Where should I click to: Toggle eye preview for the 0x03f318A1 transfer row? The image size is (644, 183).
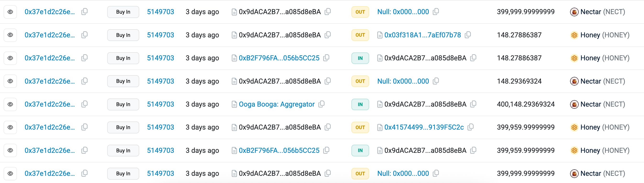[10, 35]
